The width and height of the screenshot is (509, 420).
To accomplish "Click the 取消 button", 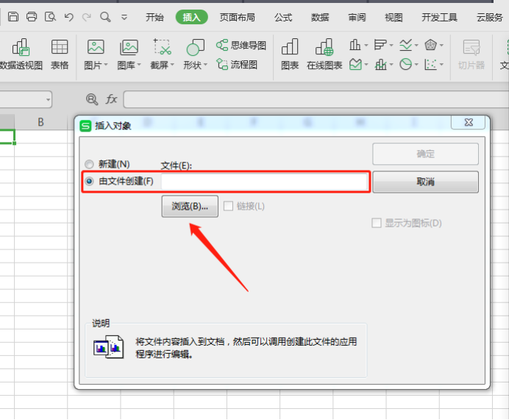I will click(426, 182).
